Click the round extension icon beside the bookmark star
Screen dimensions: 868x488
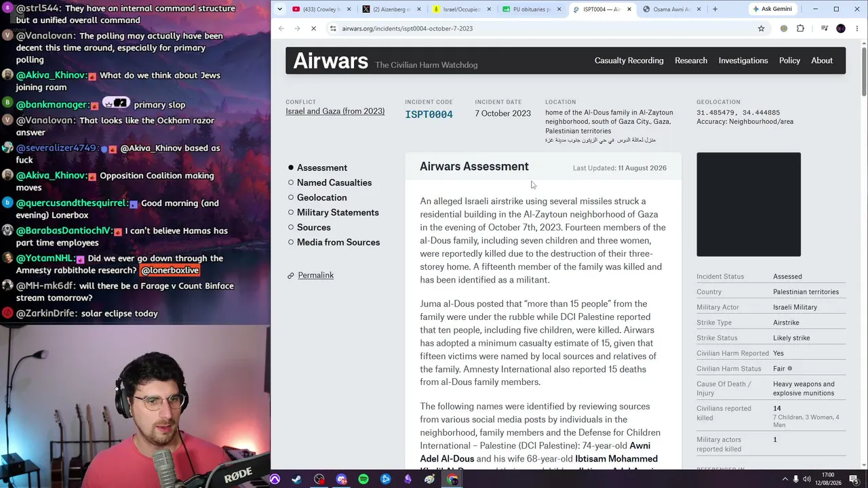click(784, 28)
